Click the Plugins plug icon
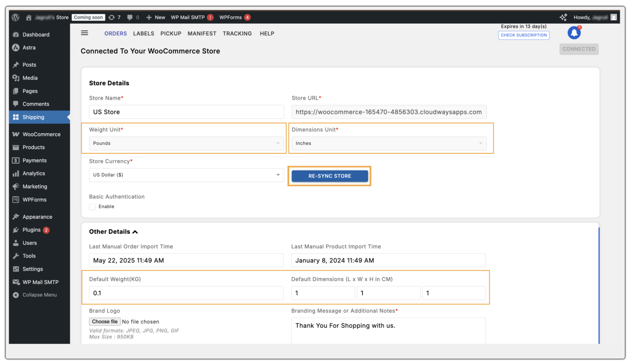631x364 pixels. click(x=16, y=230)
